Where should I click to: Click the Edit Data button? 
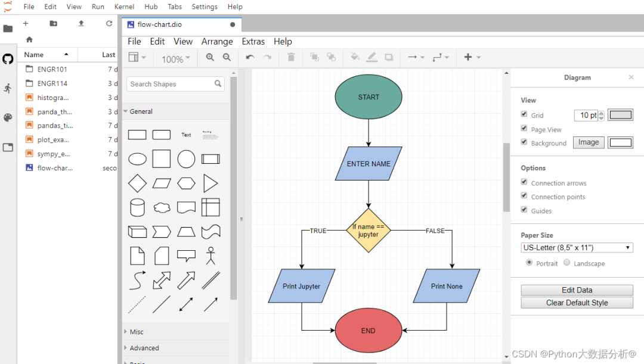577,290
